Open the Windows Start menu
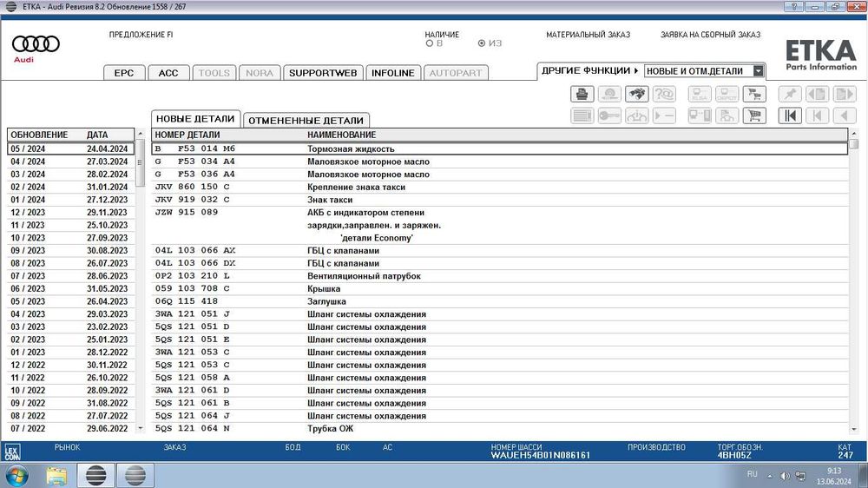The image size is (868, 488). click(x=16, y=476)
